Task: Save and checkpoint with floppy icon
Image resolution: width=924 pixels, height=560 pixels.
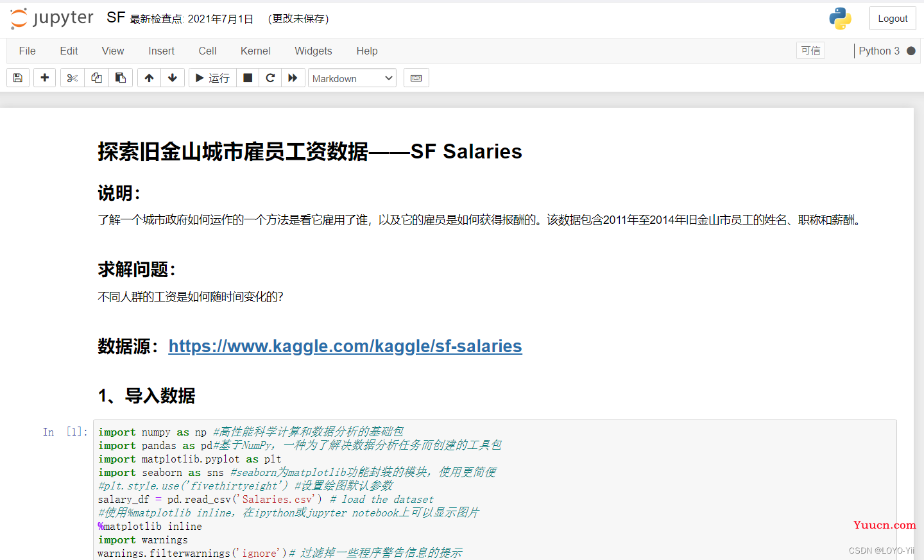Action: [x=18, y=78]
